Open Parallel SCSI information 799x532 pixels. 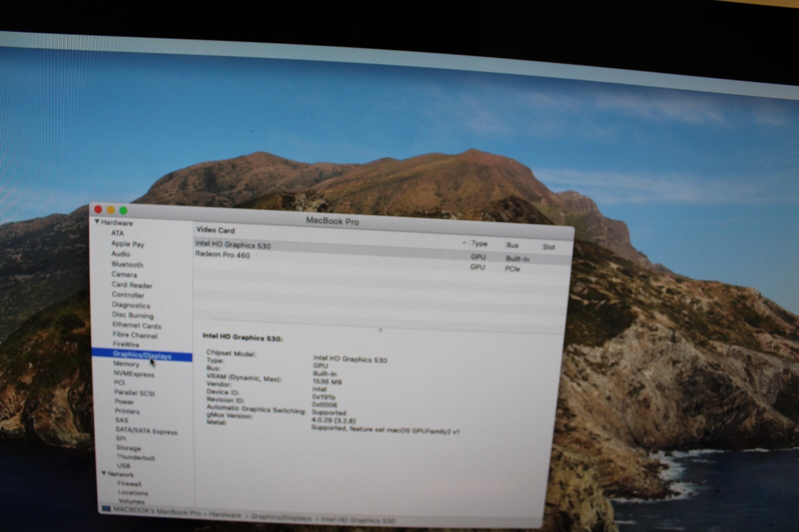pyautogui.click(x=134, y=393)
